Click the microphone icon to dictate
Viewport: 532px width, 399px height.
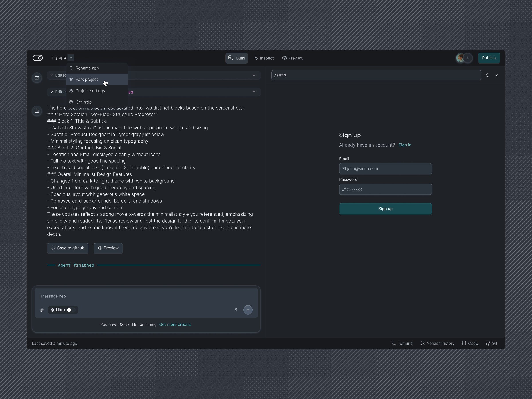point(236,310)
